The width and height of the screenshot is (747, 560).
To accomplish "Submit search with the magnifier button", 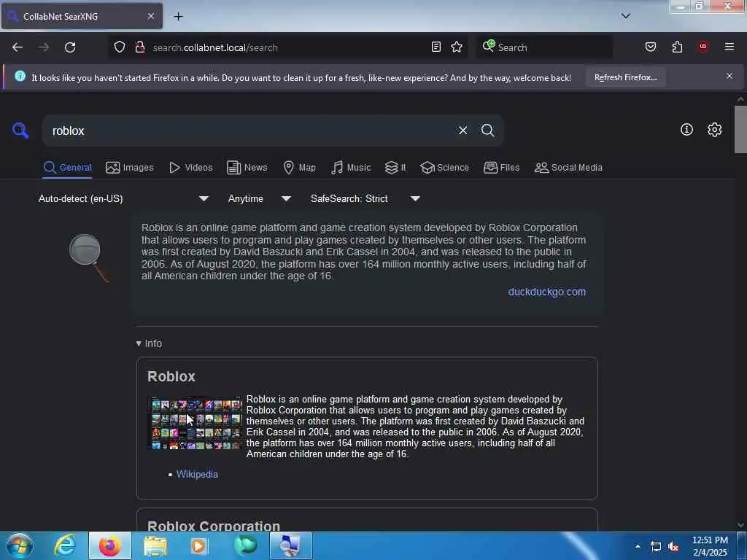I will (487, 130).
